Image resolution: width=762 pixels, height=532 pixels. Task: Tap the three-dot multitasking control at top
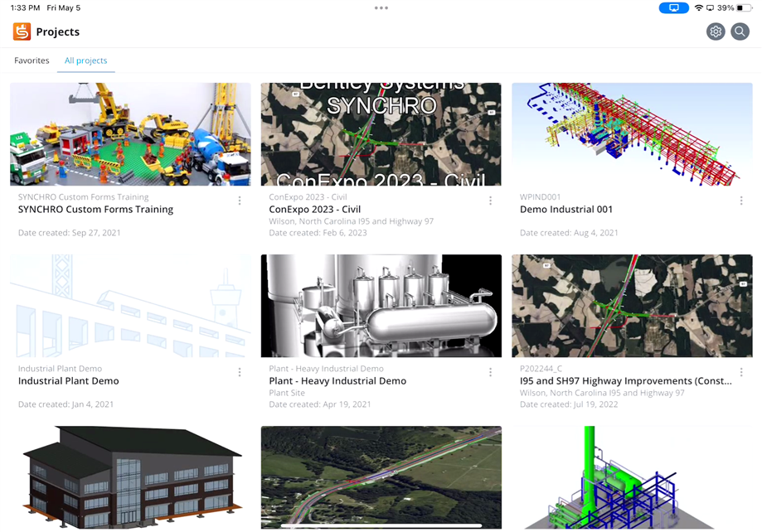[x=381, y=7]
